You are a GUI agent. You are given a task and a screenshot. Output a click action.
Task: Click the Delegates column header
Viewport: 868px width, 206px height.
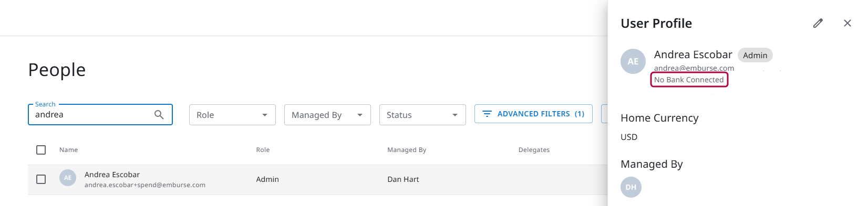(x=534, y=150)
